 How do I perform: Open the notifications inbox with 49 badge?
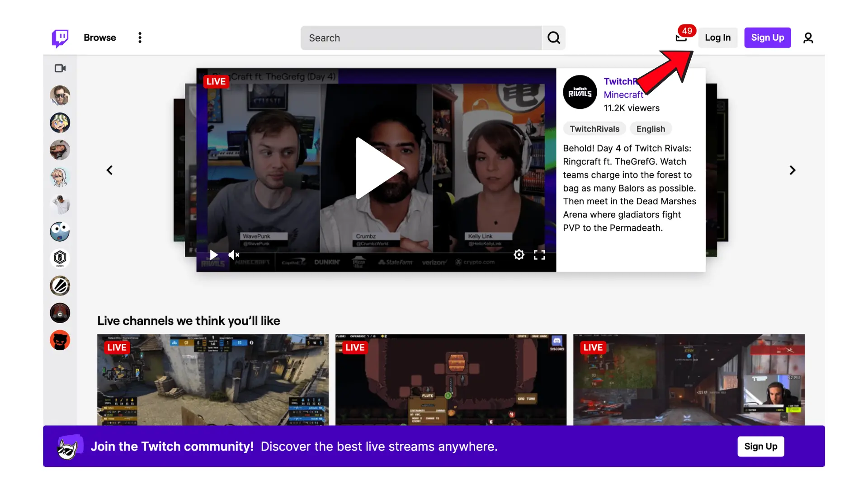(681, 37)
